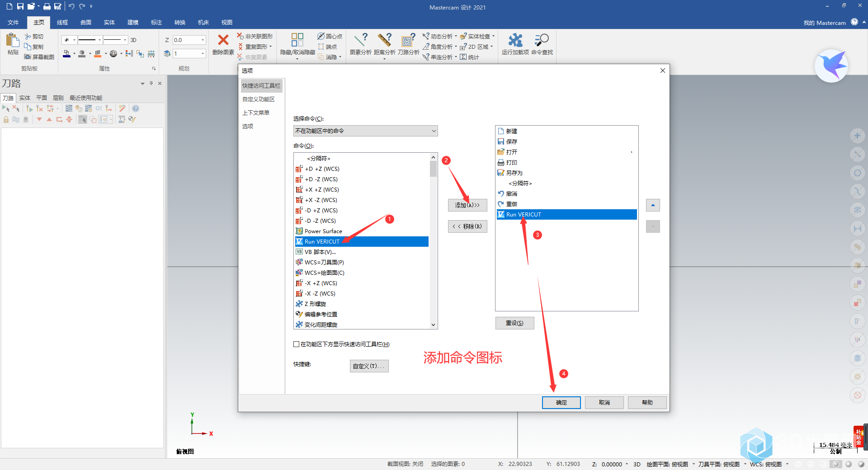868x470 pixels.
Task: Click the Screen Capture (屏幕截图) icon
Action: (x=28, y=57)
